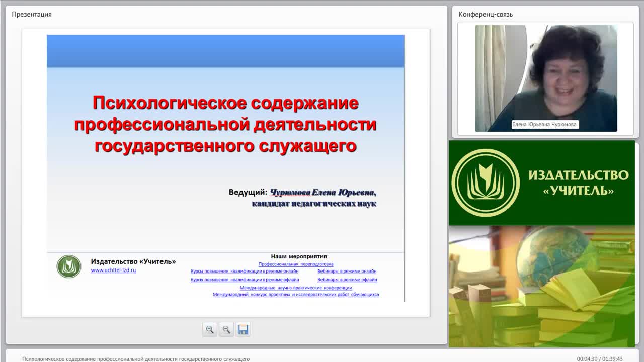This screenshot has width=644, height=362.
Task: Open the www.uchitel-izd.ru link
Action: pos(113,270)
